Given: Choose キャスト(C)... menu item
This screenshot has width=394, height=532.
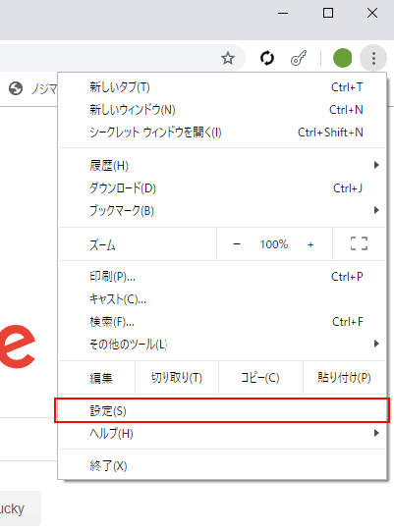Looking at the screenshot, I should click(222, 299).
